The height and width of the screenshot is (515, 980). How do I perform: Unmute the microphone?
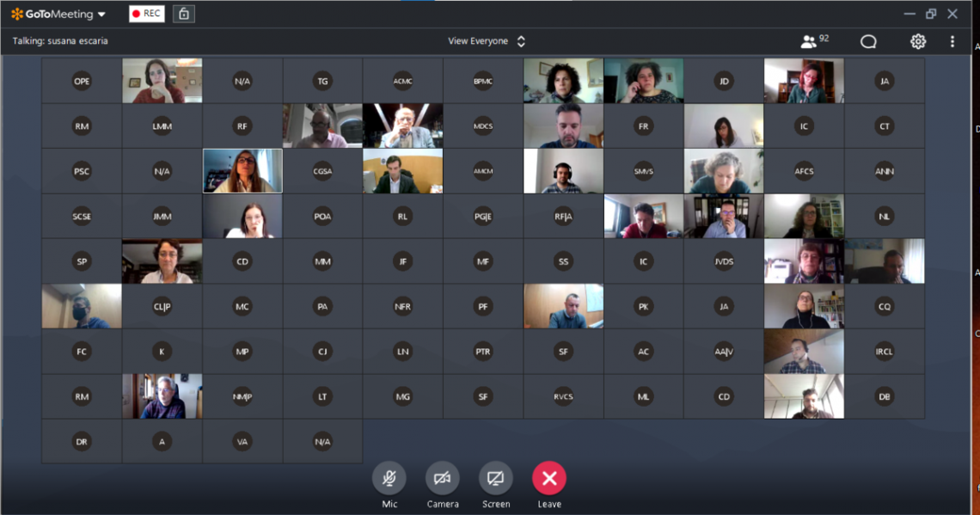click(x=389, y=478)
